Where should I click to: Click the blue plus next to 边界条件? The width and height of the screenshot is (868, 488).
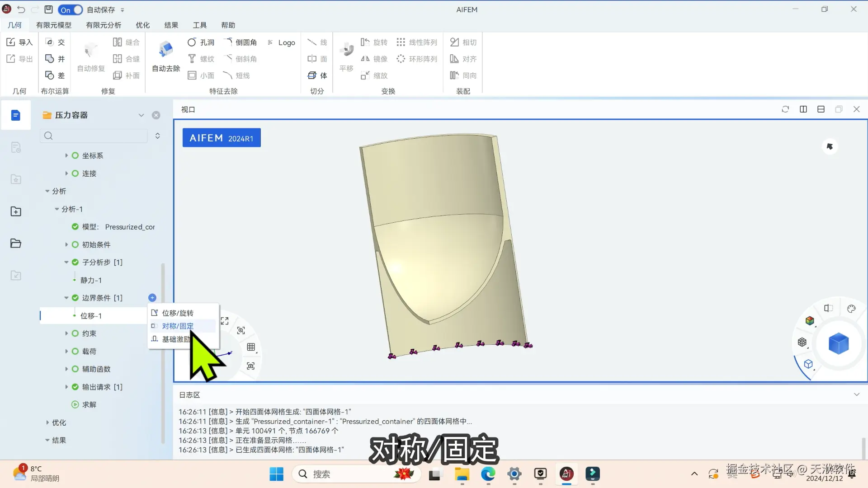(152, 298)
